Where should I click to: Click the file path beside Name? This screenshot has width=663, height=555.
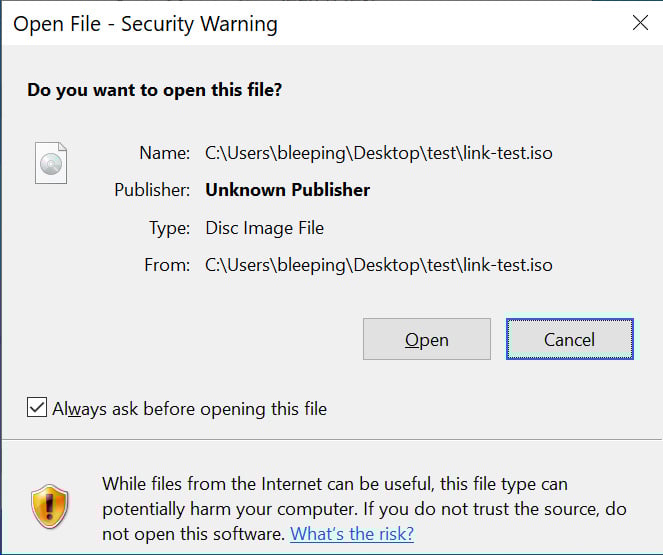click(x=378, y=153)
